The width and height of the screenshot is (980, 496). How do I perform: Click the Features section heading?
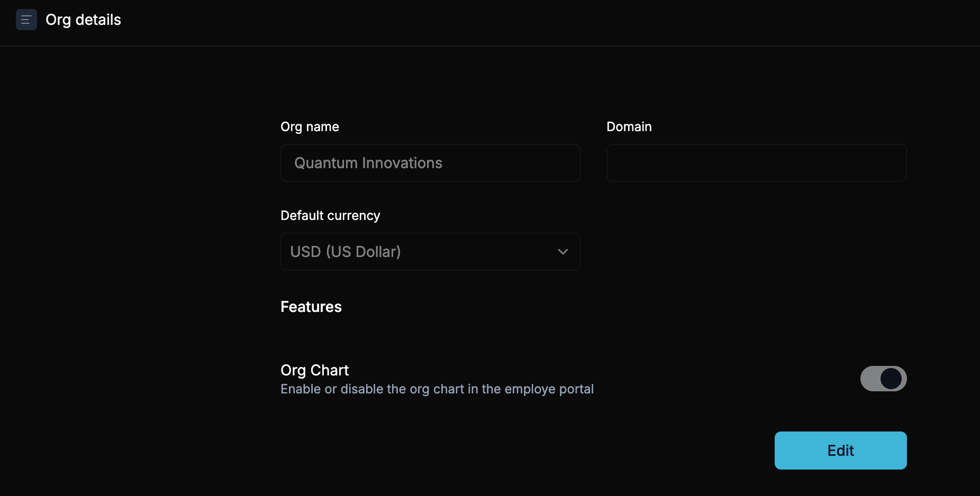tap(311, 307)
